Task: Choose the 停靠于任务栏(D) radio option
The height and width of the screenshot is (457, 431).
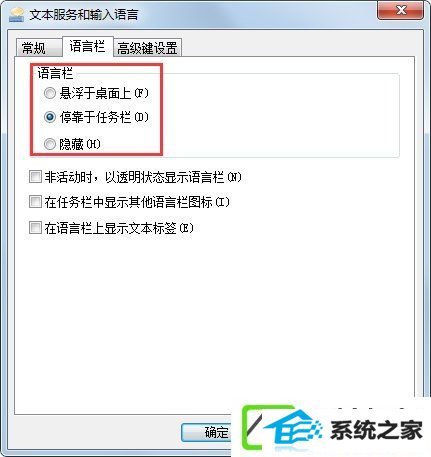Action: coord(50,117)
